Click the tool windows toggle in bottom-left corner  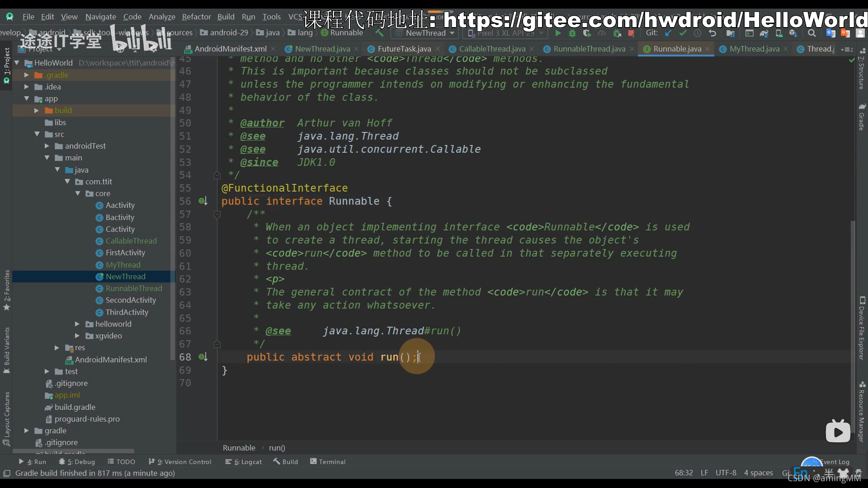[7, 473]
